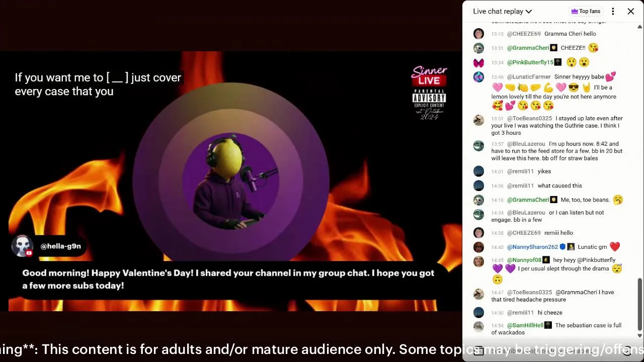
Task: Click the Happy Valentine's Day super chat message
Action: point(228,279)
